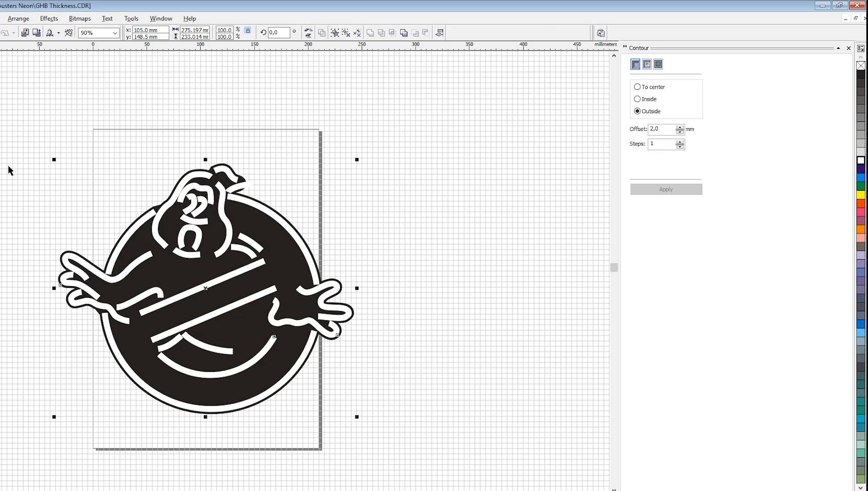
Task: Select the Contour color tab icon
Action: point(647,64)
